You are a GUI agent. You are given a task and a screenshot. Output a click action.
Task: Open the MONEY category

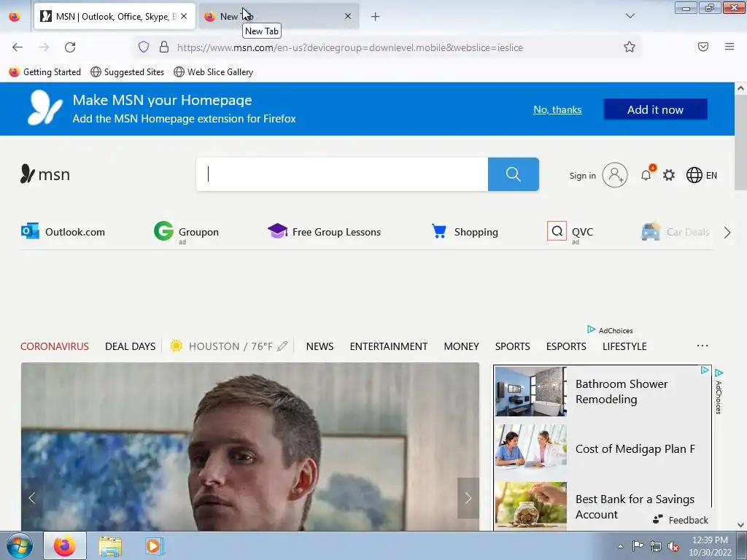[x=461, y=346]
